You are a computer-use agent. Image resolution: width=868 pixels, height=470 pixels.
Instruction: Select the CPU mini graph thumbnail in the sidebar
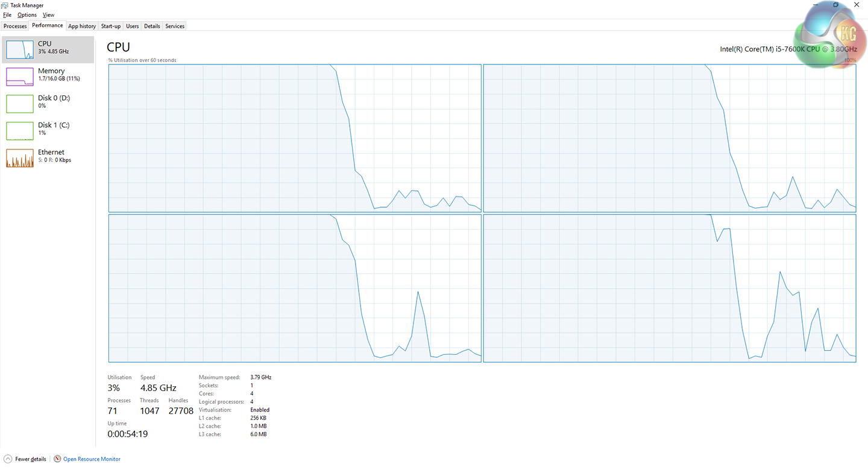pos(20,50)
